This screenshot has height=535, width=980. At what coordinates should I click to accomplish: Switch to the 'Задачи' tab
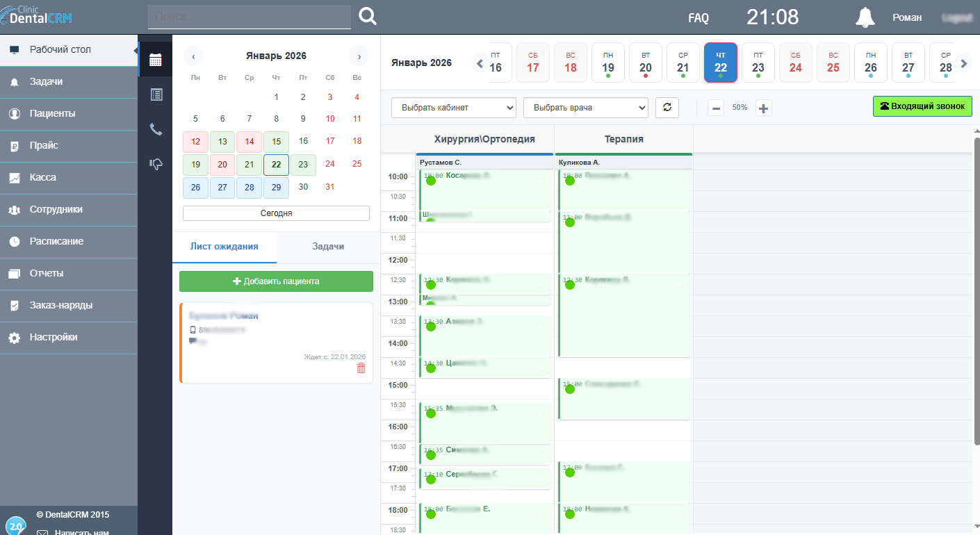pos(328,247)
